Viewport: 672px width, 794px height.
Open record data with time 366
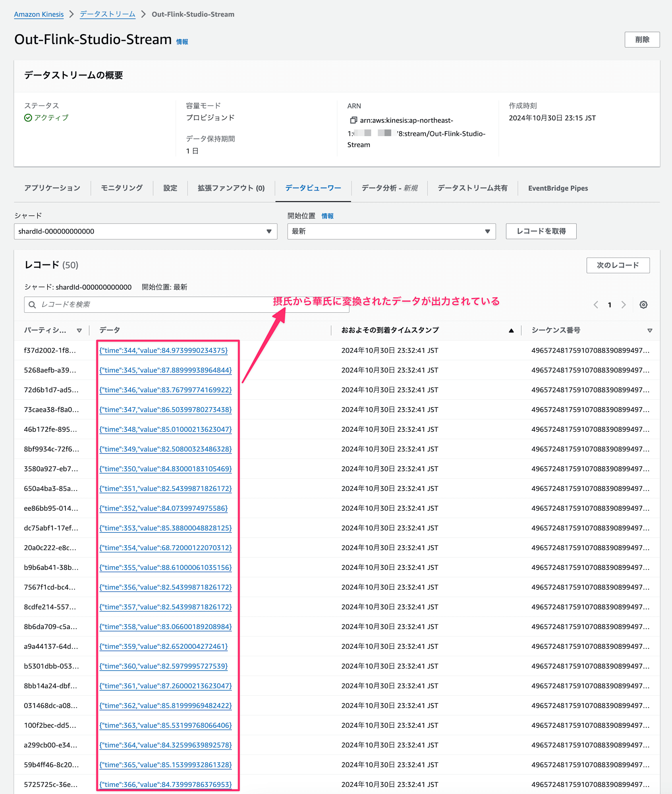165,784
